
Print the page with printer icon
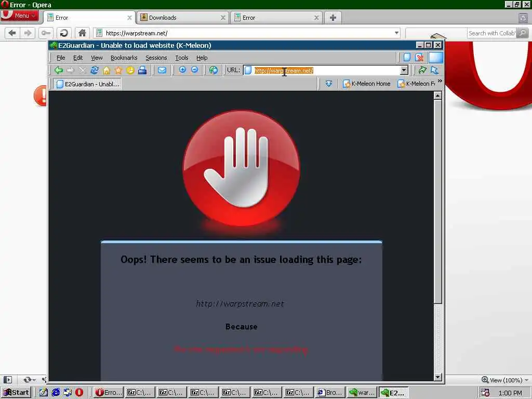[x=142, y=70]
